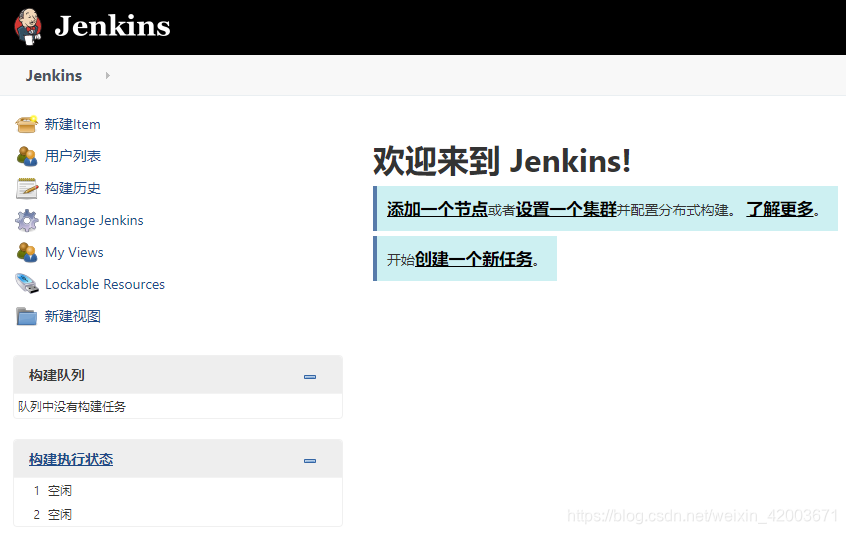The image size is (846, 534).
Task: Click the 队列中没有构建任务 text
Action: pyautogui.click(x=72, y=407)
